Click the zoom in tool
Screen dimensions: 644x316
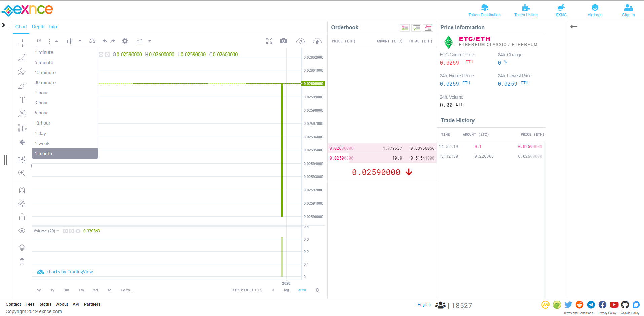click(22, 173)
